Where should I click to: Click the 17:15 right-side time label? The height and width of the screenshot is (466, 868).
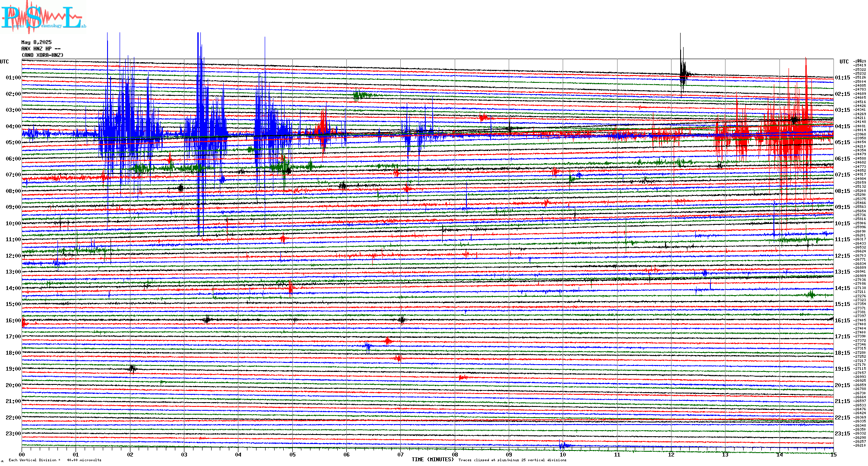842,337
